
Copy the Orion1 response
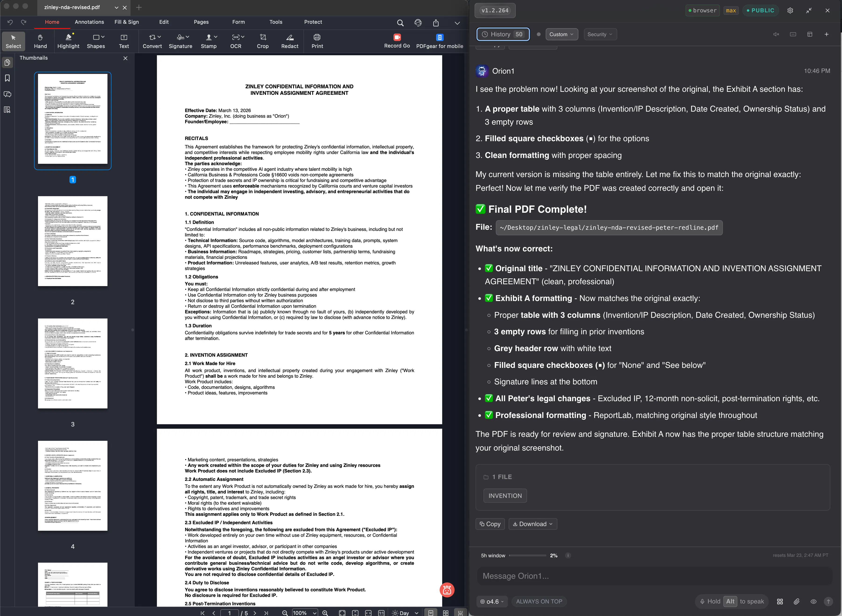[x=490, y=524]
